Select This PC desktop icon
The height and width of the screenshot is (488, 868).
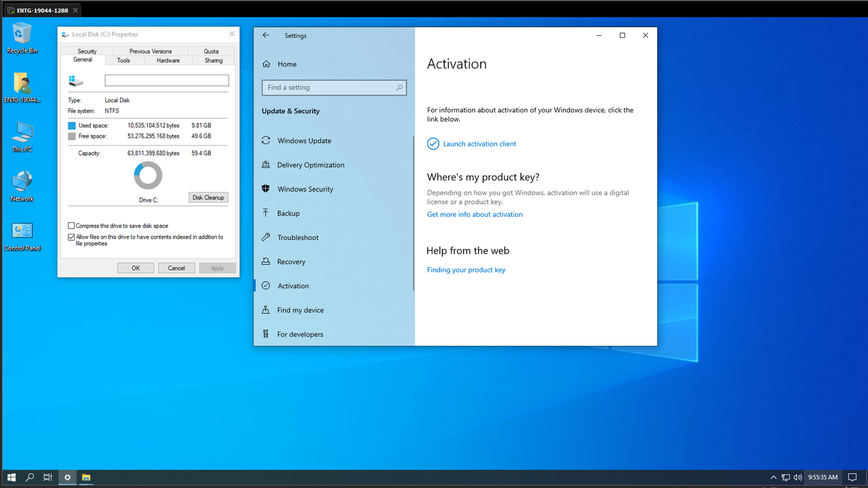[22, 136]
